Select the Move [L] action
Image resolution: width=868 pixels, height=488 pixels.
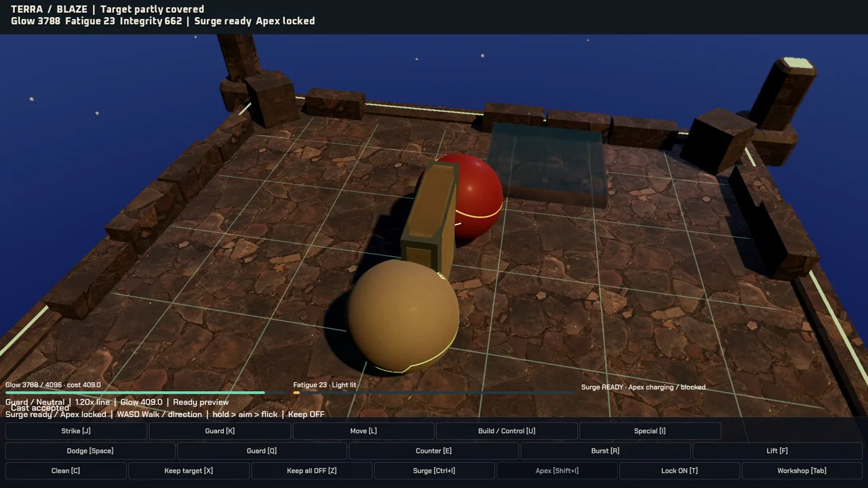click(363, 431)
